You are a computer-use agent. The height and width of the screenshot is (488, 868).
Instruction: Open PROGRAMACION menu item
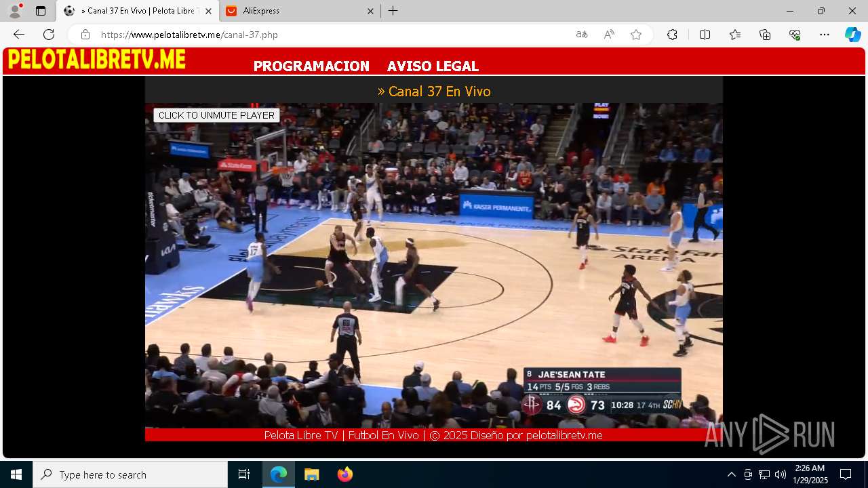[x=311, y=66]
